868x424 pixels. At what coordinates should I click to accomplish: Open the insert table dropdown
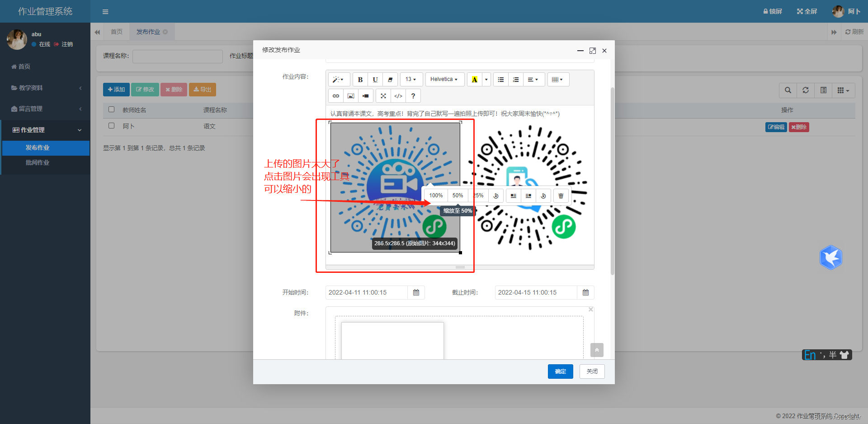(x=558, y=80)
